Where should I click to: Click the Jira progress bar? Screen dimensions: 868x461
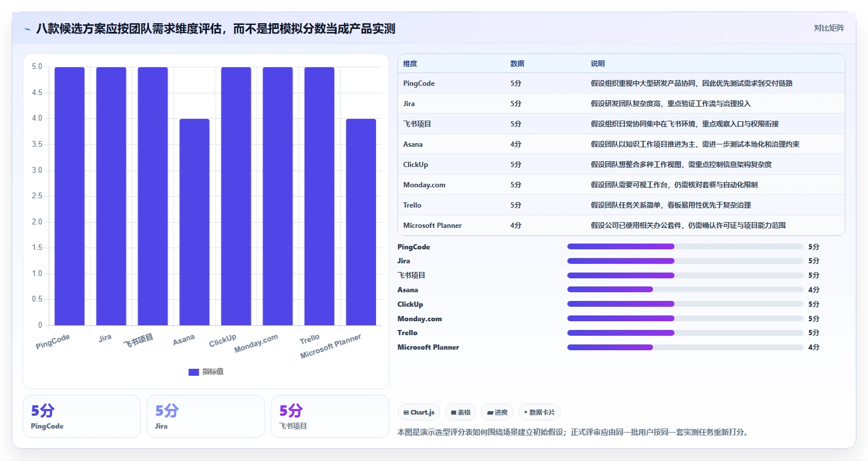(685, 261)
